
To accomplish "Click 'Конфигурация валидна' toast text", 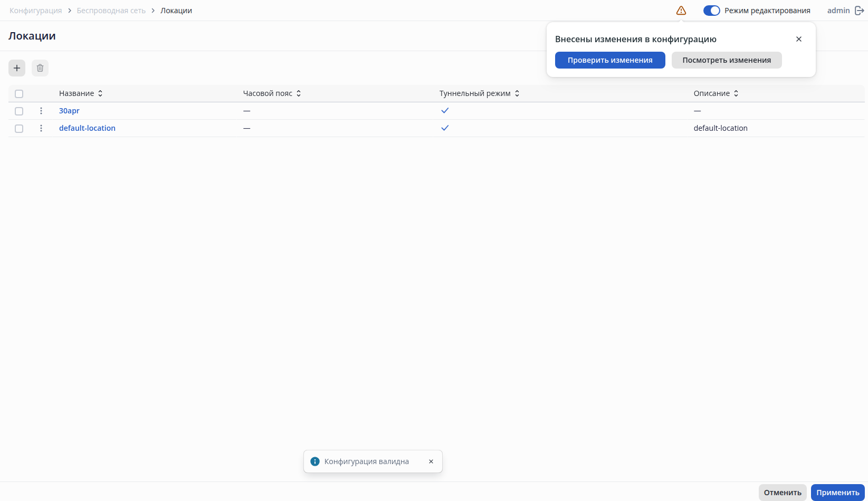I will point(367,461).
